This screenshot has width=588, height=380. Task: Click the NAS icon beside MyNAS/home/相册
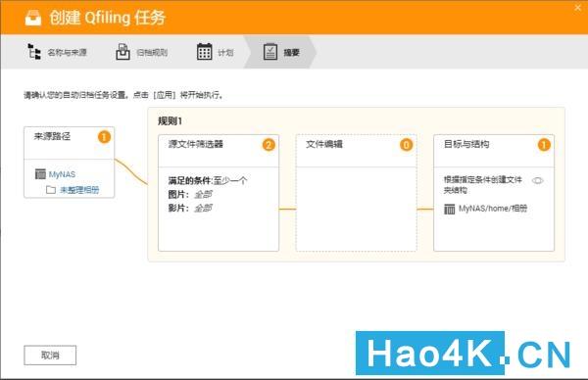449,209
